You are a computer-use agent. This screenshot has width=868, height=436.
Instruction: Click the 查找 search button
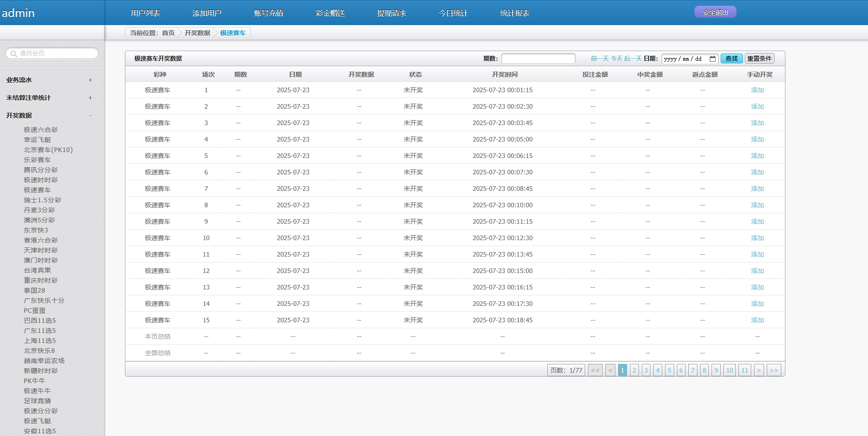click(x=731, y=58)
